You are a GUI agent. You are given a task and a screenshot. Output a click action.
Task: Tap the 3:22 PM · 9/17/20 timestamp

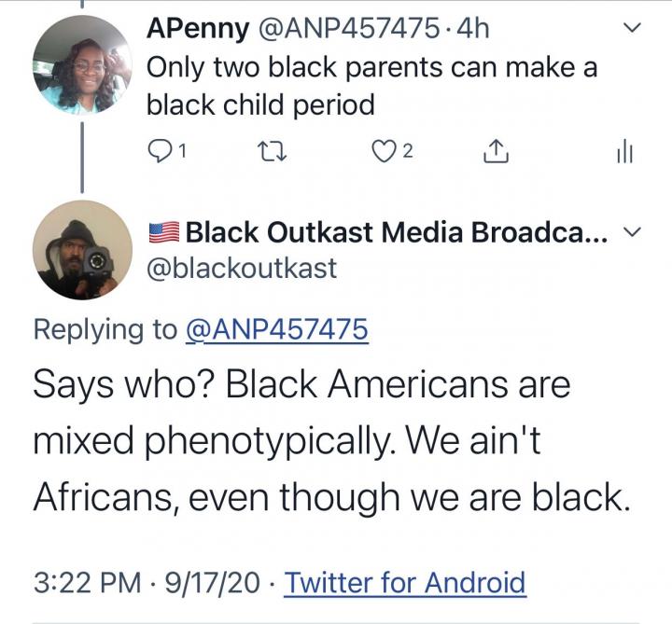(x=147, y=583)
